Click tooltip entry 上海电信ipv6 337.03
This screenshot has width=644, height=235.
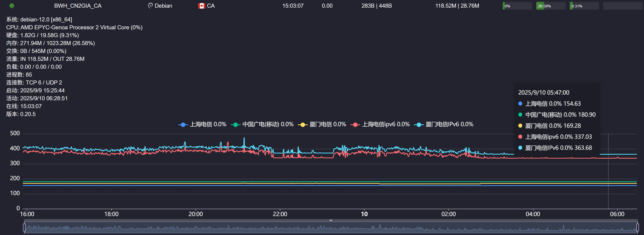tap(555, 137)
